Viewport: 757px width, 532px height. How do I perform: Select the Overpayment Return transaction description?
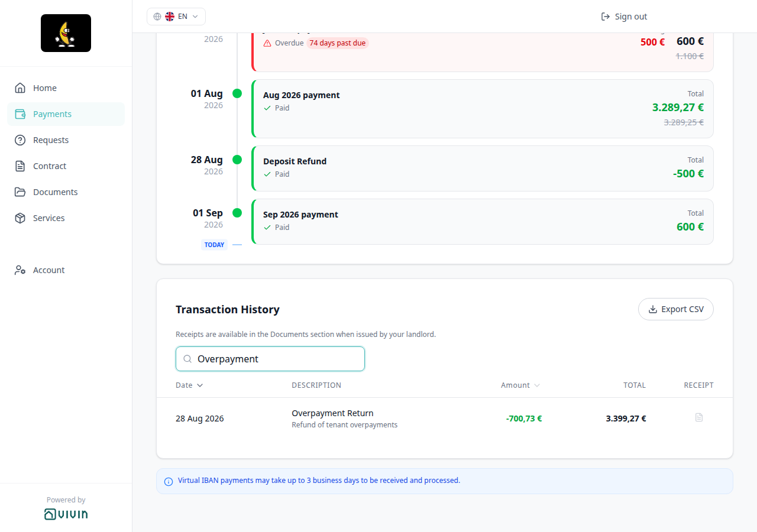pos(332,413)
